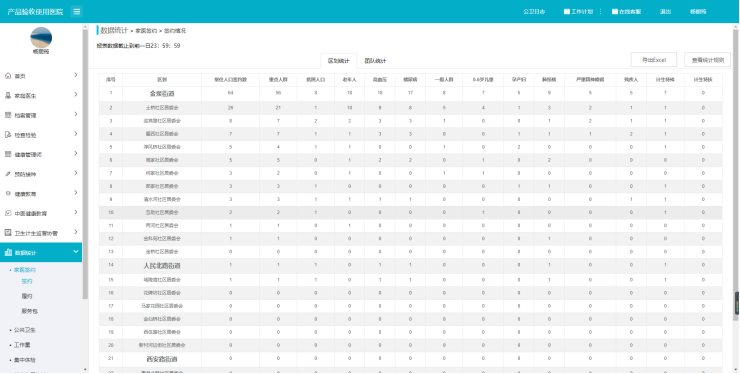Viewport: 740px width, 374px height.
Task: Click the username at the header's right end
Action: click(x=698, y=12)
